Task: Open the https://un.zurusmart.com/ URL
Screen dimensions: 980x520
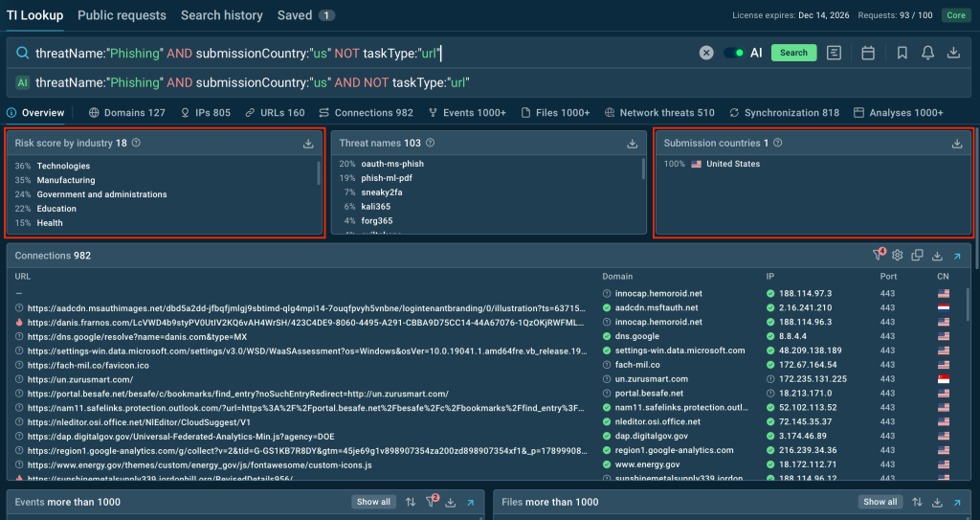Action: coord(80,380)
